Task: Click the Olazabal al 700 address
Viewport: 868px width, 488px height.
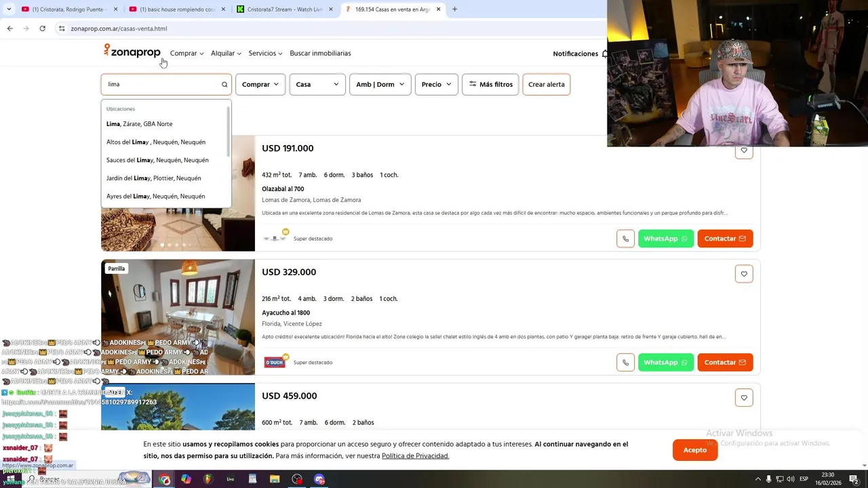Action: (x=283, y=189)
